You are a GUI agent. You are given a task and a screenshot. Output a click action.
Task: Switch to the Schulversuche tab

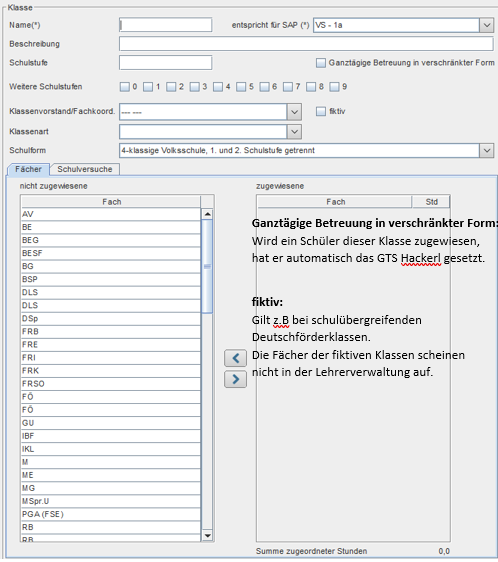[85, 169]
